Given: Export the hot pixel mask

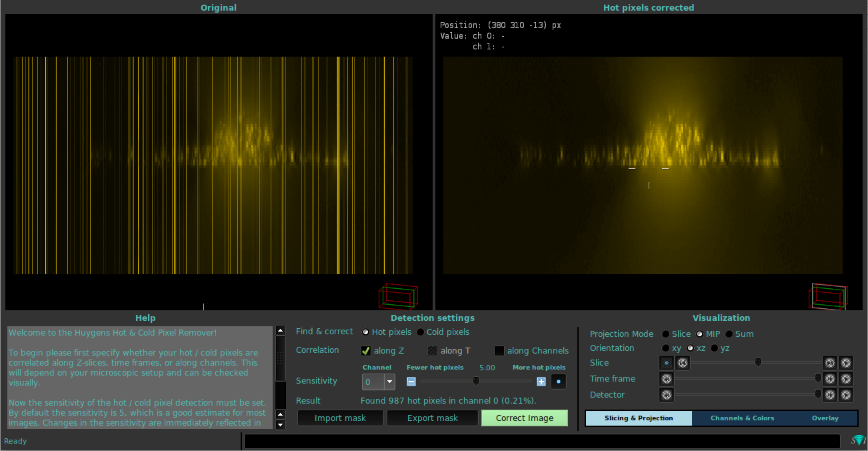Looking at the screenshot, I should [x=432, y=418].
